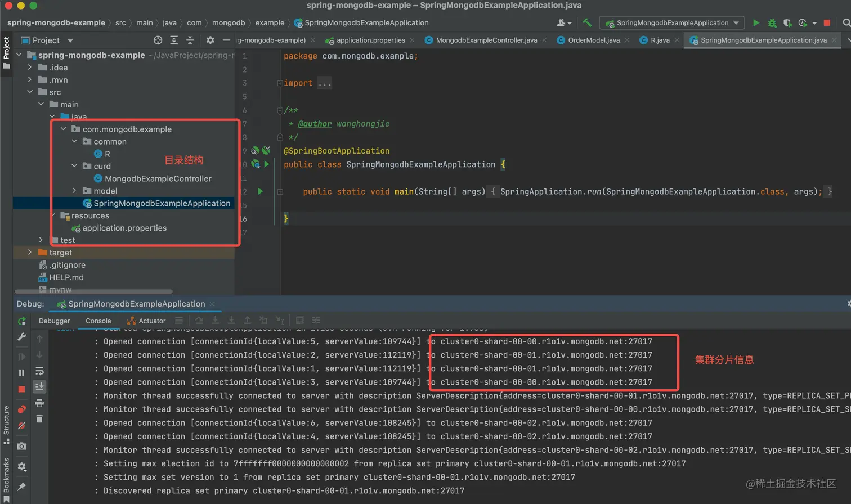The width and height of the screenshot is (851, 504).
Task: Click the mongodb breadcrumb in the navigation bar
Action: point(229,23)
